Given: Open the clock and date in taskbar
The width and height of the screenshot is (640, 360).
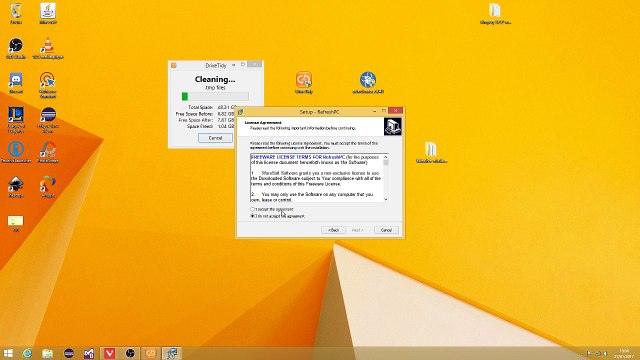Looking at the screenshot, I should [624, 353].
